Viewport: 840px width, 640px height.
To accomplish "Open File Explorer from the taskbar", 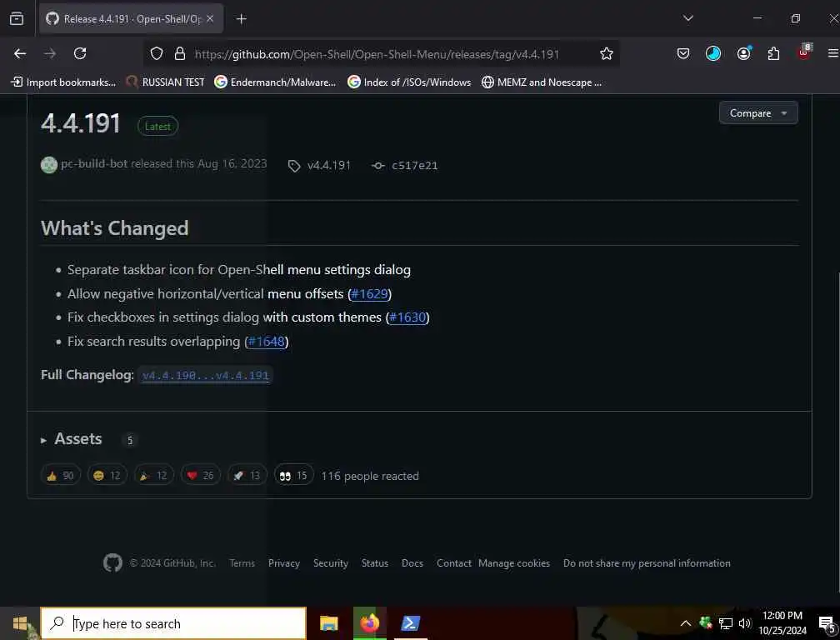I will click(329, 623).
